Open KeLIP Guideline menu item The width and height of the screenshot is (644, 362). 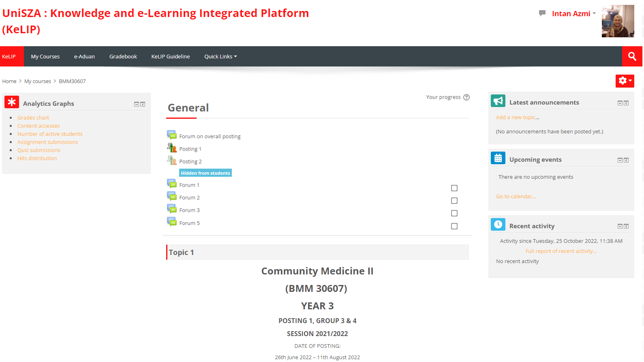coord(171,56)
